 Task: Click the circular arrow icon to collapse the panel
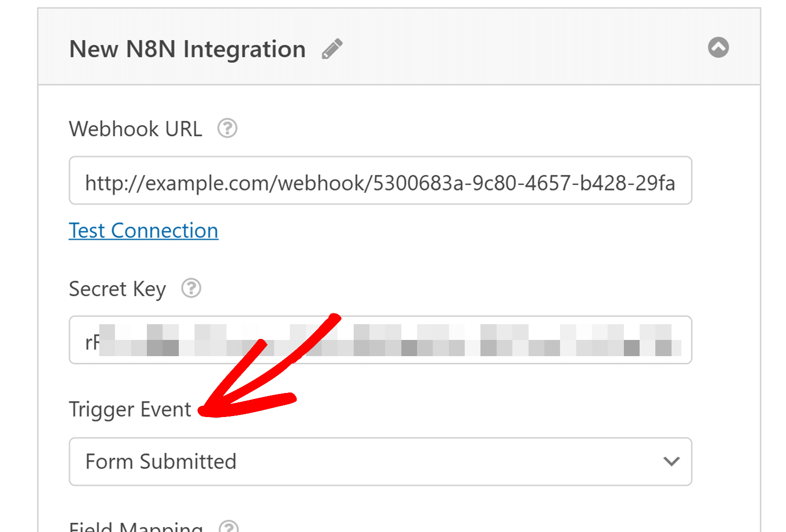719,48
